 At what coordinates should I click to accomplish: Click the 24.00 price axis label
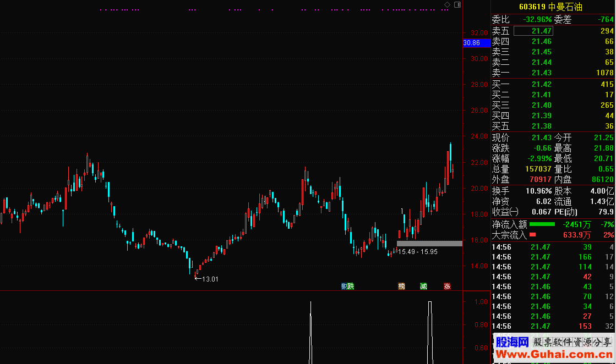479,136
